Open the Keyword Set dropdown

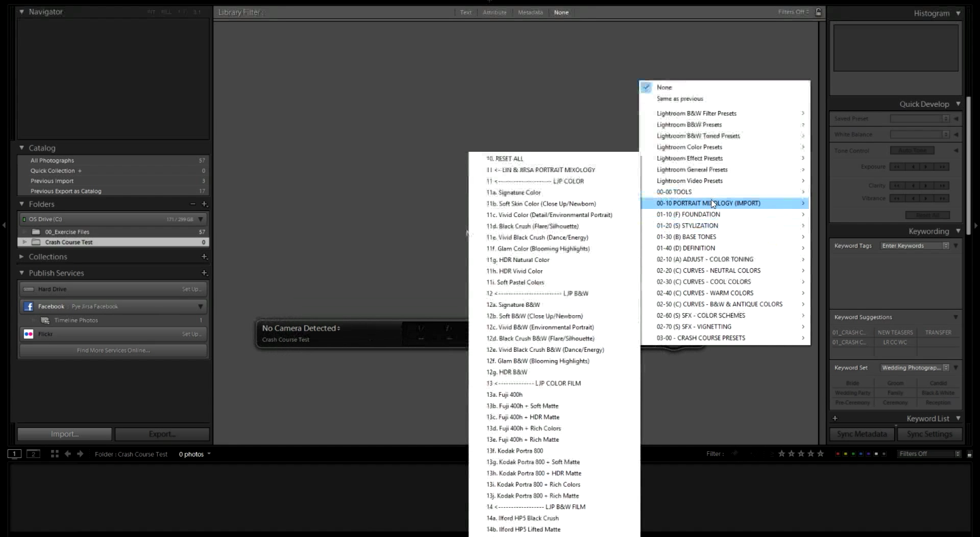click(x=915, y=368)
